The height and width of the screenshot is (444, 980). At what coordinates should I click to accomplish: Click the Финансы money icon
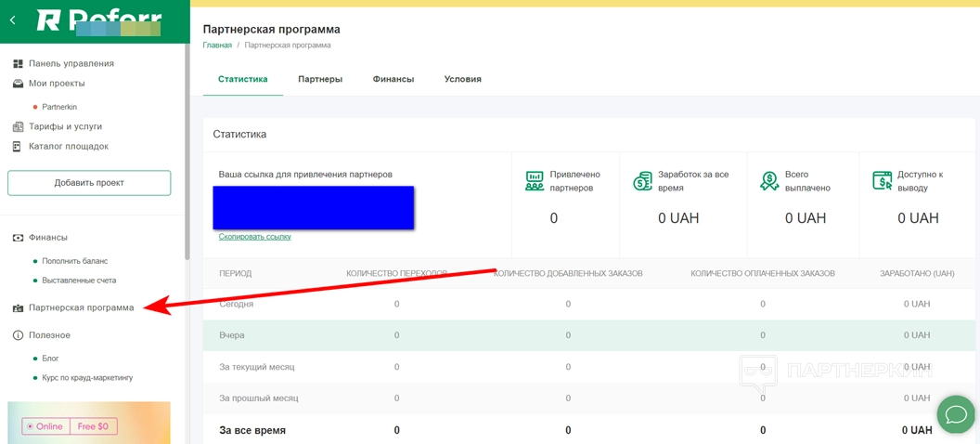pyautogui.click(x=18, y=238)
